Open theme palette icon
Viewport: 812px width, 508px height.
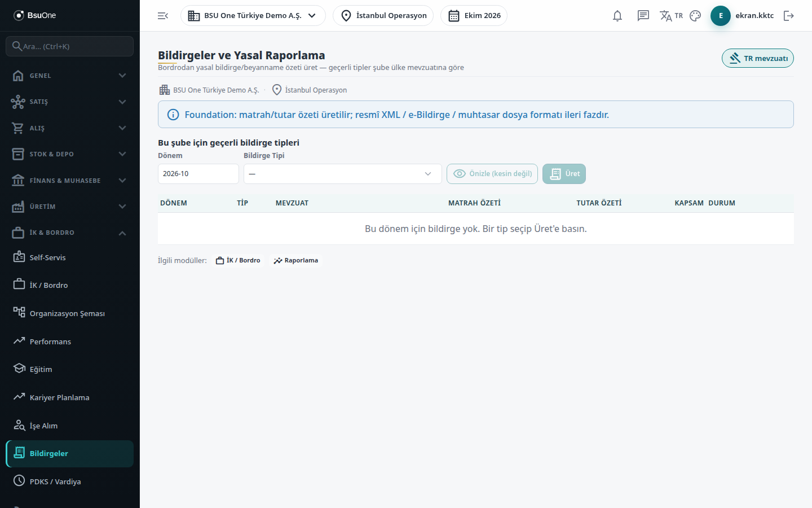[695, 16]
